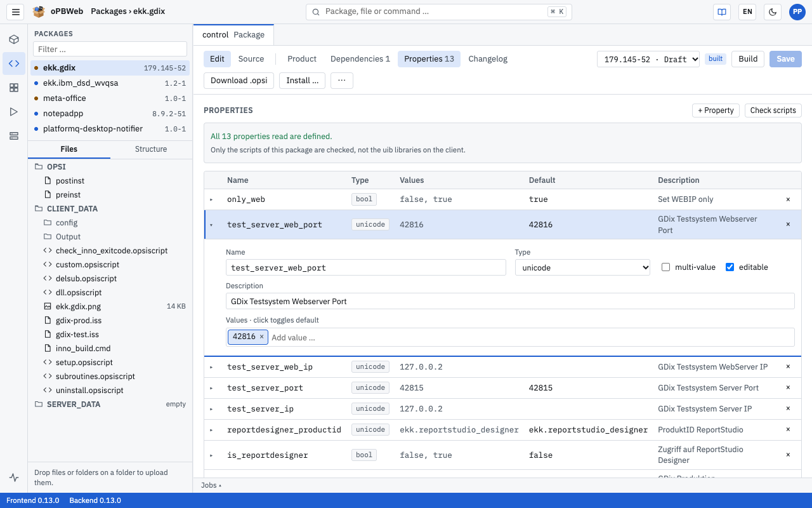Image resolution: width=812 pixels, height=508 pixels.
Task: Open the Dependencies tab
Action: point(360,59)
